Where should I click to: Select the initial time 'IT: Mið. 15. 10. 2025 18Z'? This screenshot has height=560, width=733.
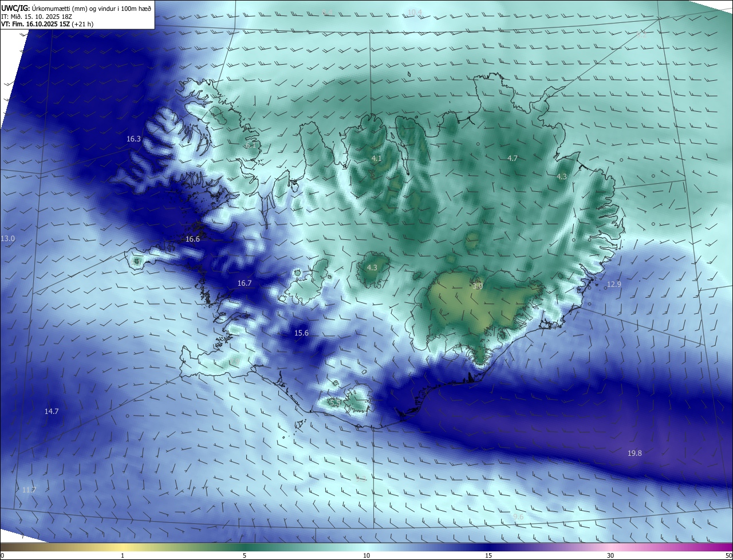pos(38,16)
